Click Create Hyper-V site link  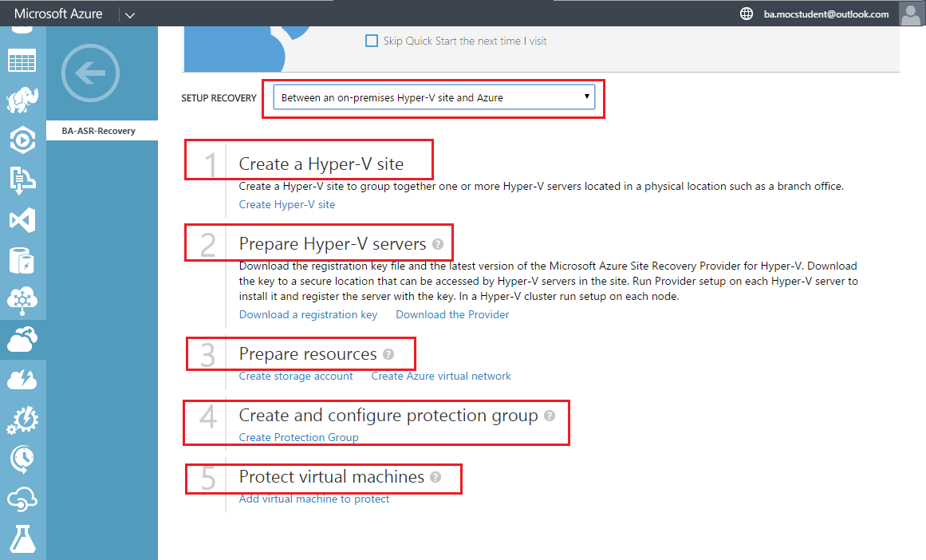(x=287, y=204)
